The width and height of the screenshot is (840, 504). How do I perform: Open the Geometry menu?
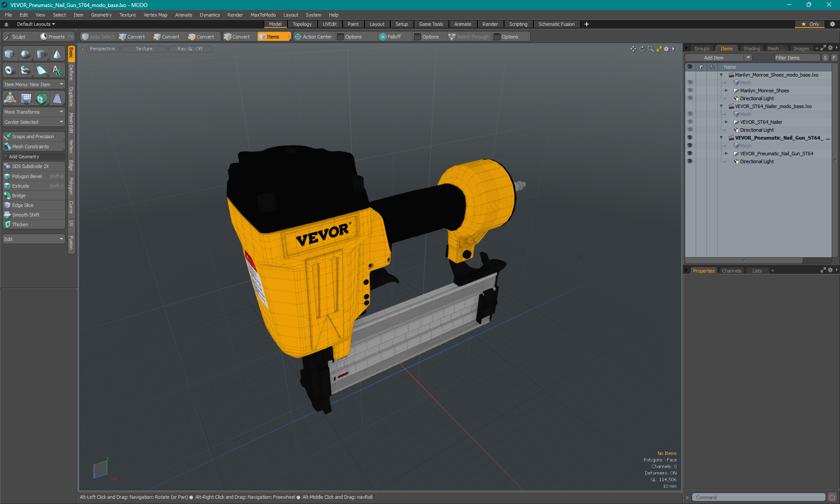coord(101,15)
